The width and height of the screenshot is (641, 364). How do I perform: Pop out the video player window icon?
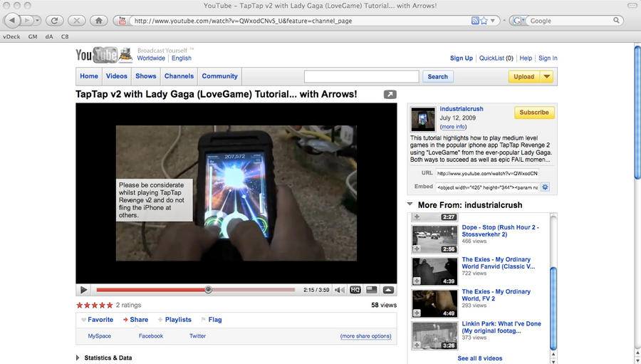390,95
